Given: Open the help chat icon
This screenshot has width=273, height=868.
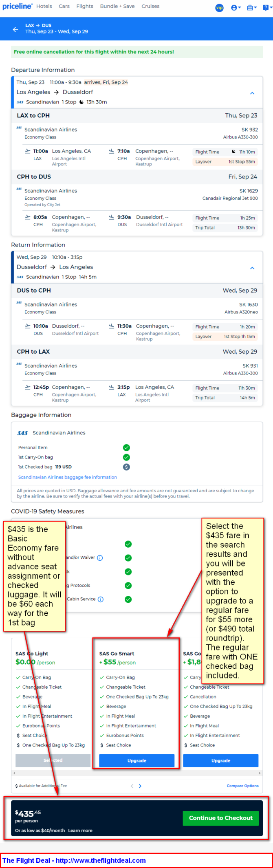Looking at the screenshot, I should 266,8.
